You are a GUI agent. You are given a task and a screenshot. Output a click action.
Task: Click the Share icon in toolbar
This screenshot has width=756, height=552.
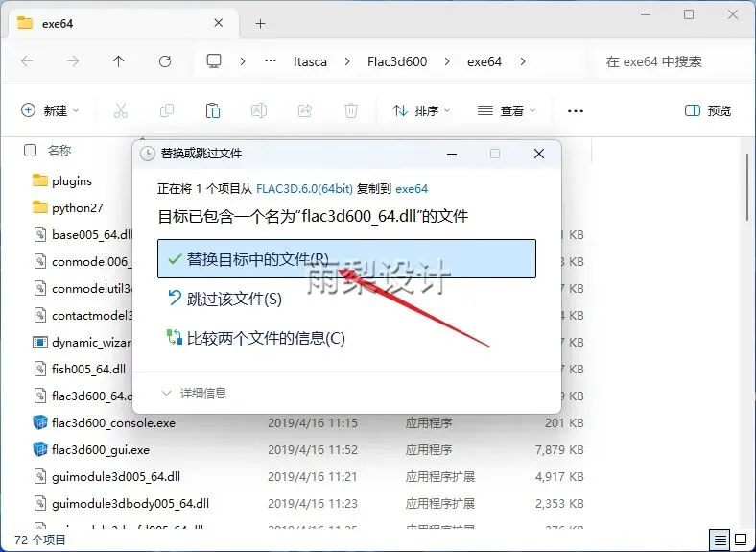tap(305, 110)
